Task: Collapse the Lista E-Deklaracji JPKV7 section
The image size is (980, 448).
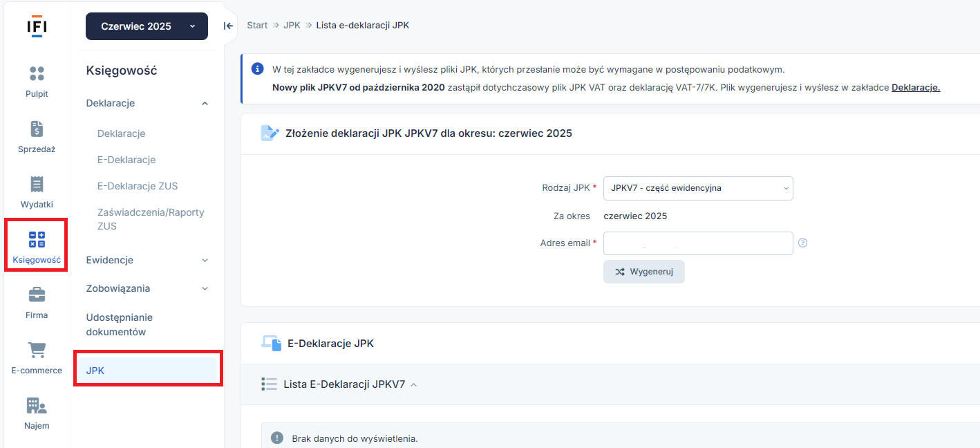Action: [414, 384]
